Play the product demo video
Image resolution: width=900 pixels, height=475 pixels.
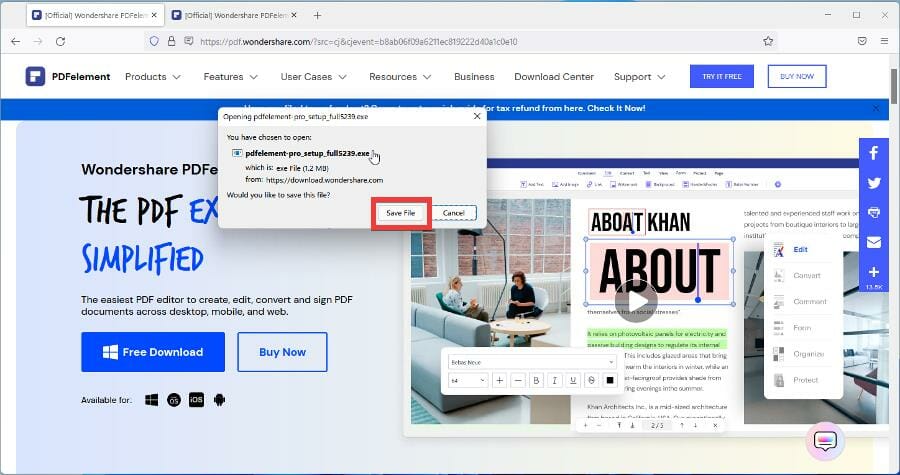[635, 301]
